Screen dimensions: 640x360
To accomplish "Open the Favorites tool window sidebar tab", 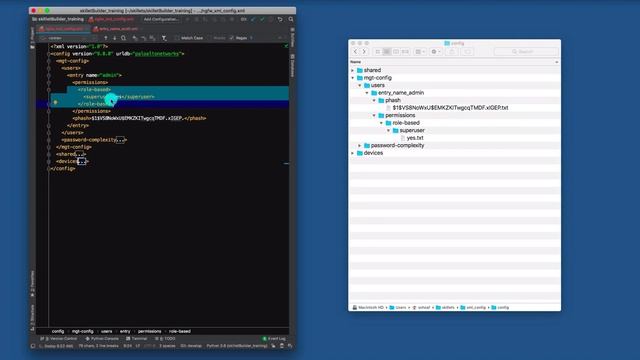I will (32, 284).
